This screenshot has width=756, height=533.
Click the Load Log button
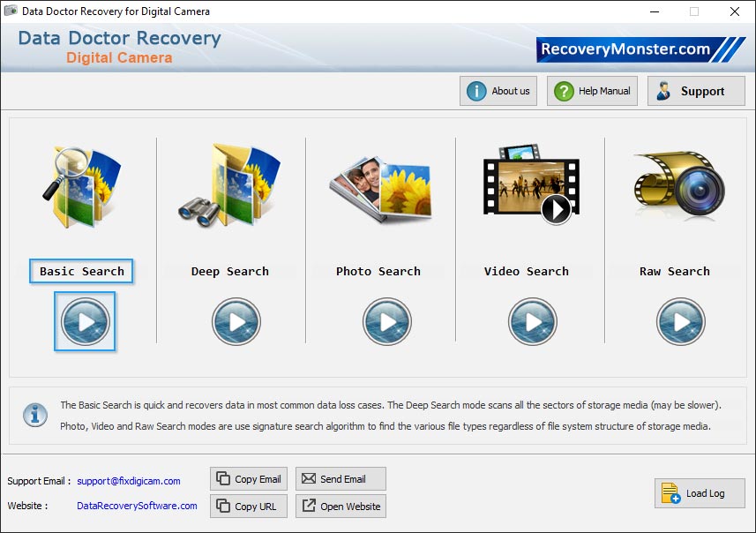coord(700,493)
